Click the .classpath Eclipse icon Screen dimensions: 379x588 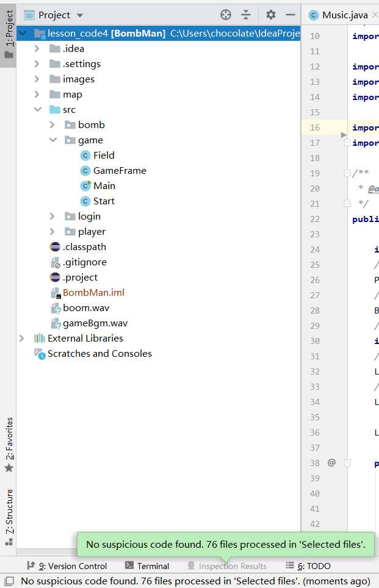(55, 247)
